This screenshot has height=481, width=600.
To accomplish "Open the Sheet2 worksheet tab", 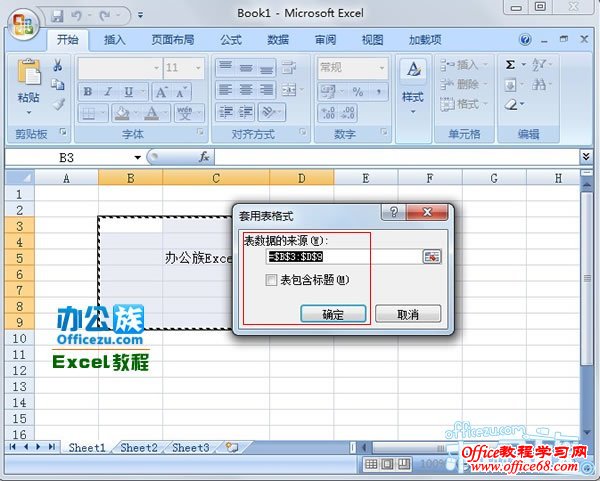I will click(139, 447).
